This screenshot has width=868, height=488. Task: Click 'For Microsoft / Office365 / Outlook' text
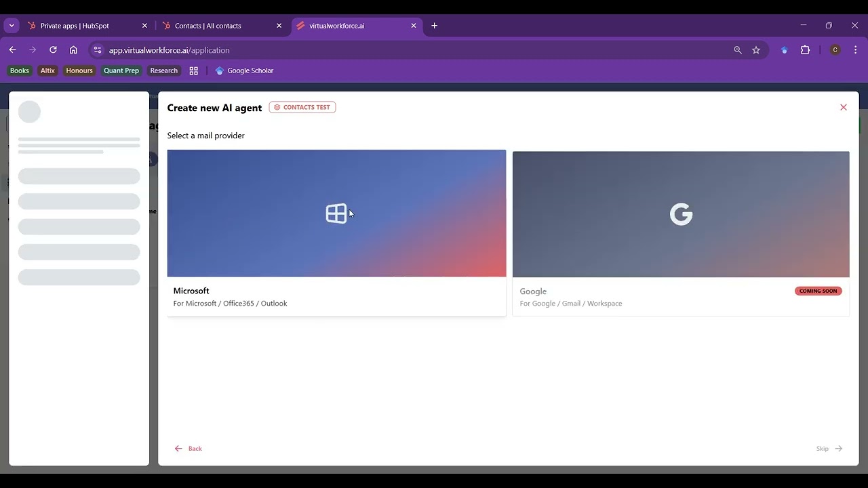tap(230, 304)
